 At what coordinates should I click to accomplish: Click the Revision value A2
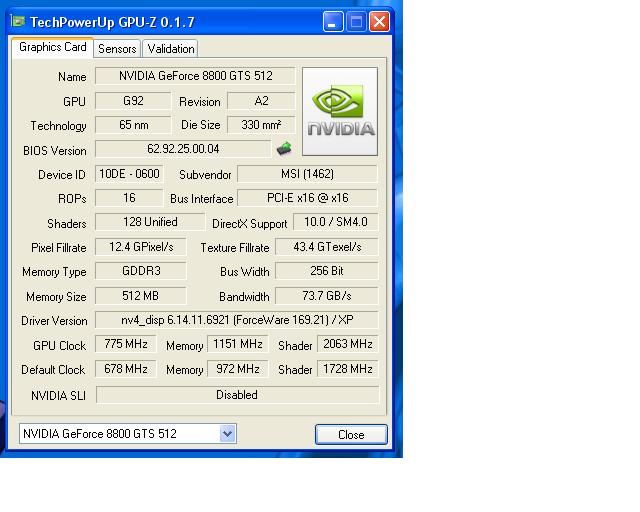[x=261, y=101]
